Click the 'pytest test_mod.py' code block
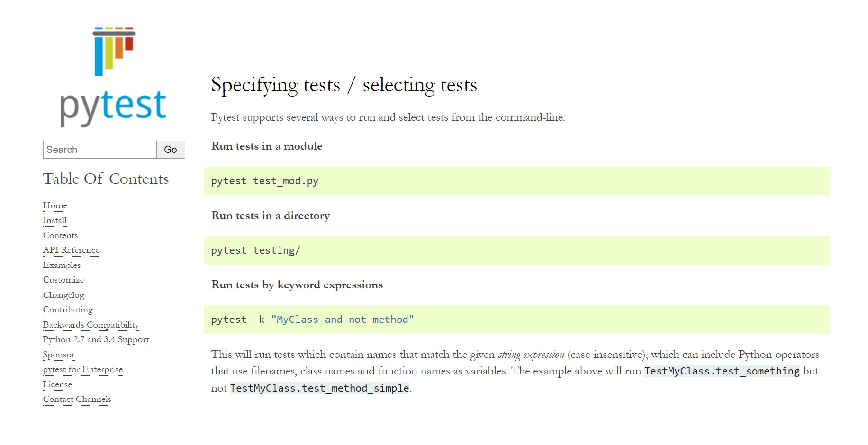 click(516, 181)
